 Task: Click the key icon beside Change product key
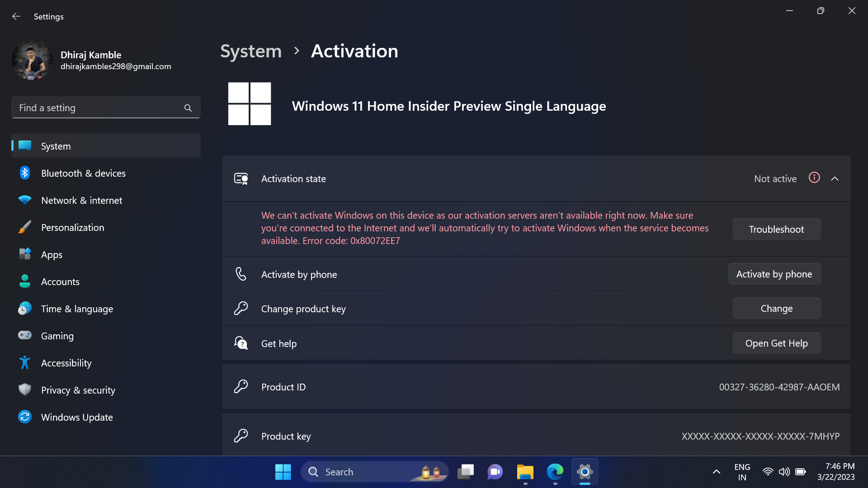(241, 309)
